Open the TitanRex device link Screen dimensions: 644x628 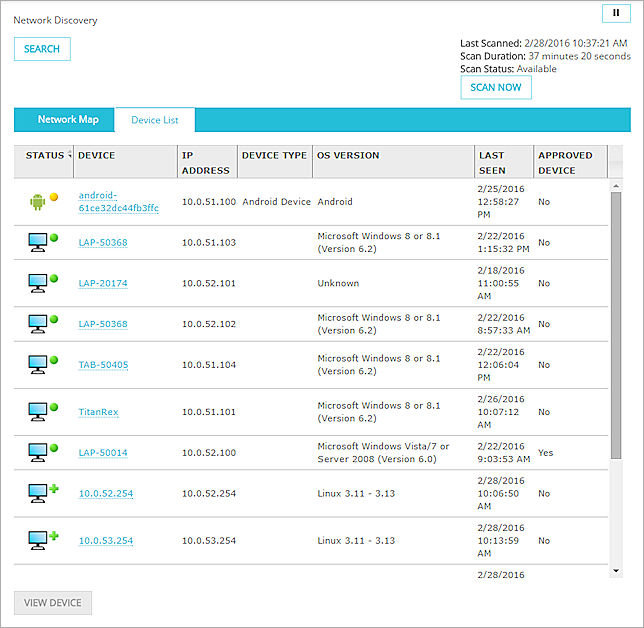tap(98, 412)
